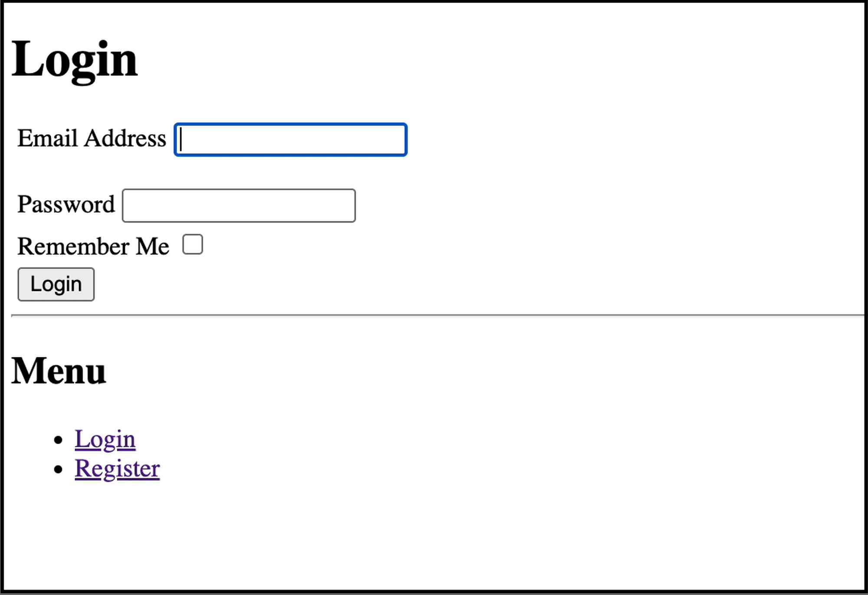The image size is (868, 595).
Task: Click the Remember Me label text
Action: click(x=93, y=246)
